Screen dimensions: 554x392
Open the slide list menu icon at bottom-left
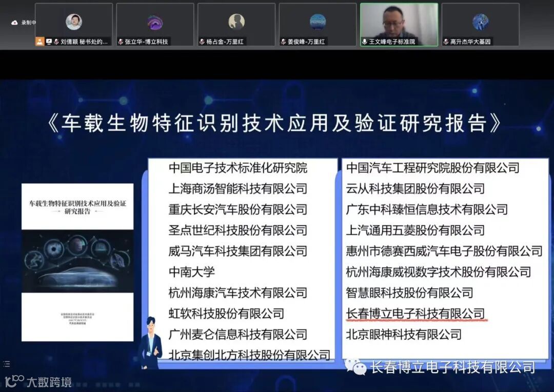coord(6,364)
